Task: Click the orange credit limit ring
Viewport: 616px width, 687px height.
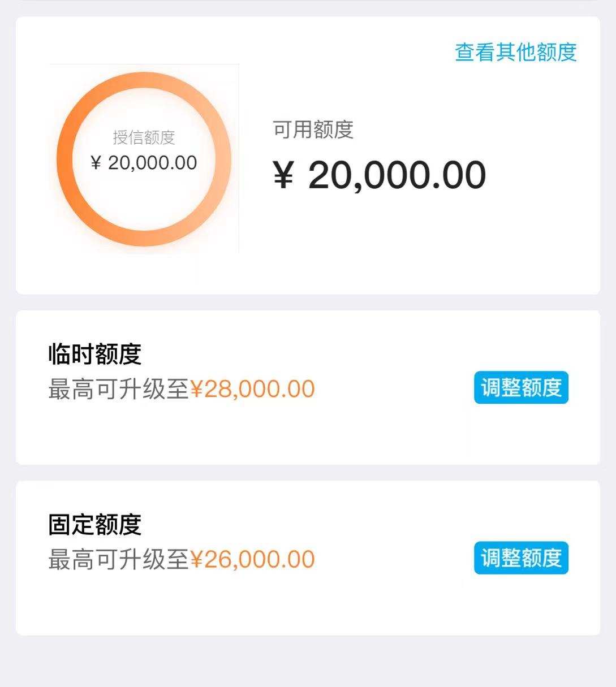Action: pos(144,159)
